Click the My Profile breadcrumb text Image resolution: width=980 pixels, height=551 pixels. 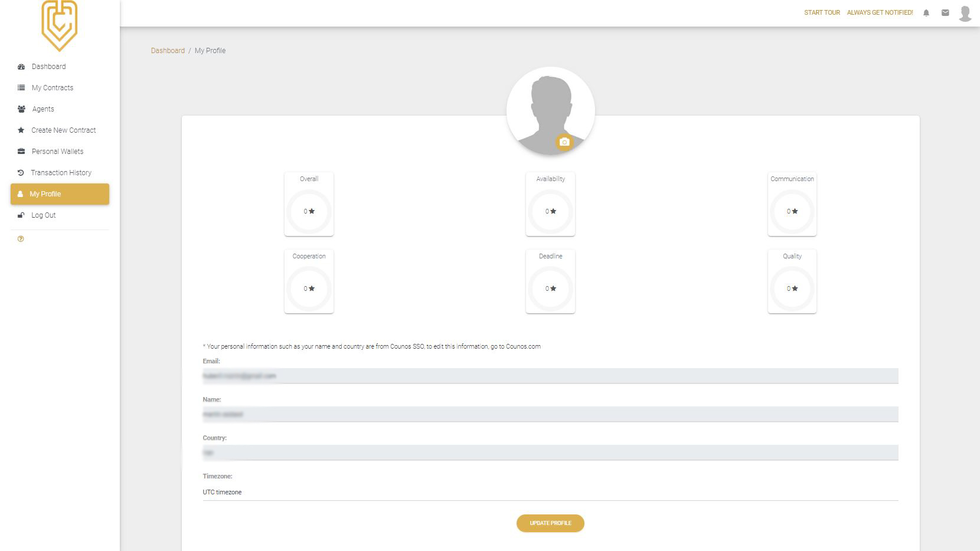(210, 51)
